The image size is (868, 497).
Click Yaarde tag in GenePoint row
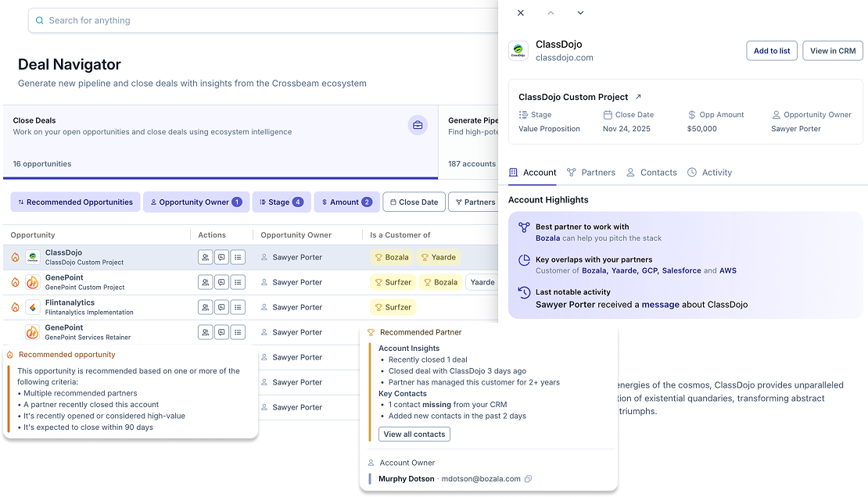pyautogui.click(x=482, y=282)
